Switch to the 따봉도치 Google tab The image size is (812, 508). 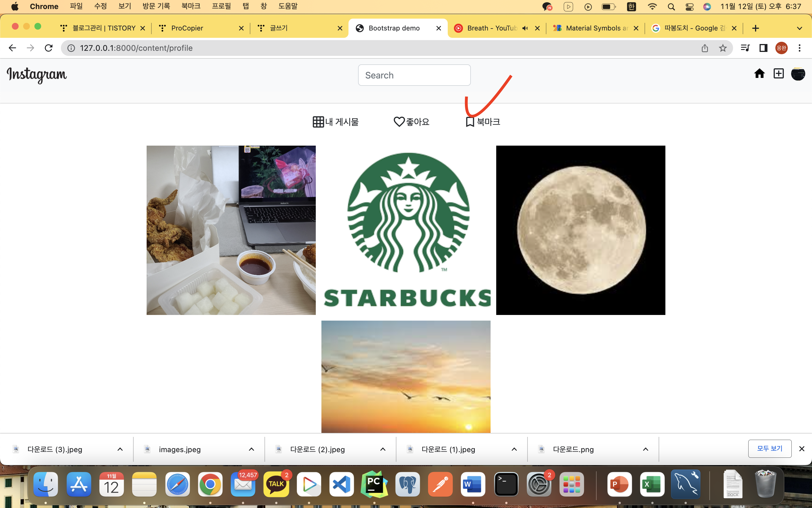pos(694,28)
